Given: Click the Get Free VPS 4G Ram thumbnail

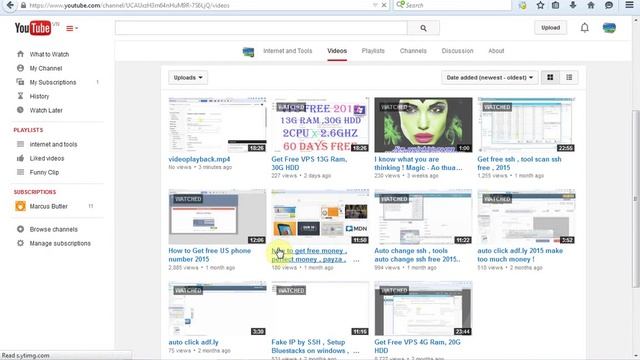Looking at the screenshot, I should 423,308.
